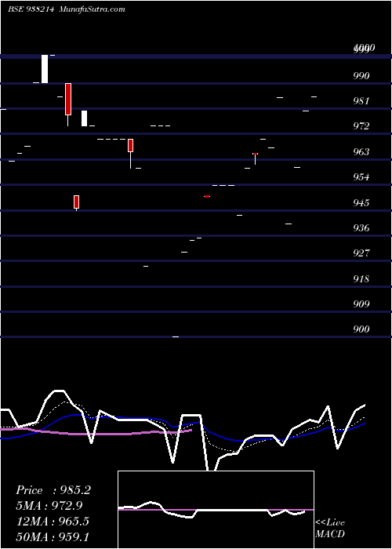This screenshot has height=549, width=392.
Task: Click the 900 price axis label
Action: click(361, 329)
